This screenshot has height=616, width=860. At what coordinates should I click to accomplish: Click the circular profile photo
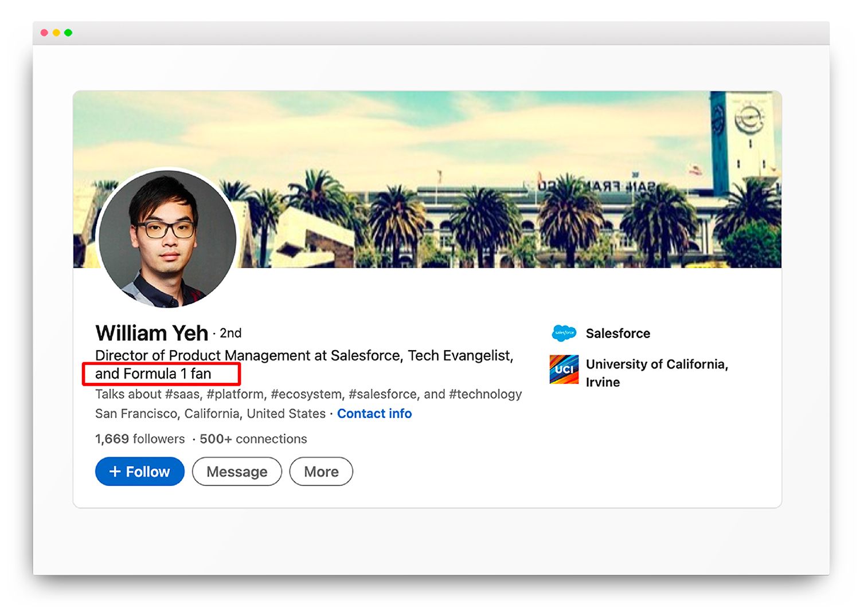(167, 238)
